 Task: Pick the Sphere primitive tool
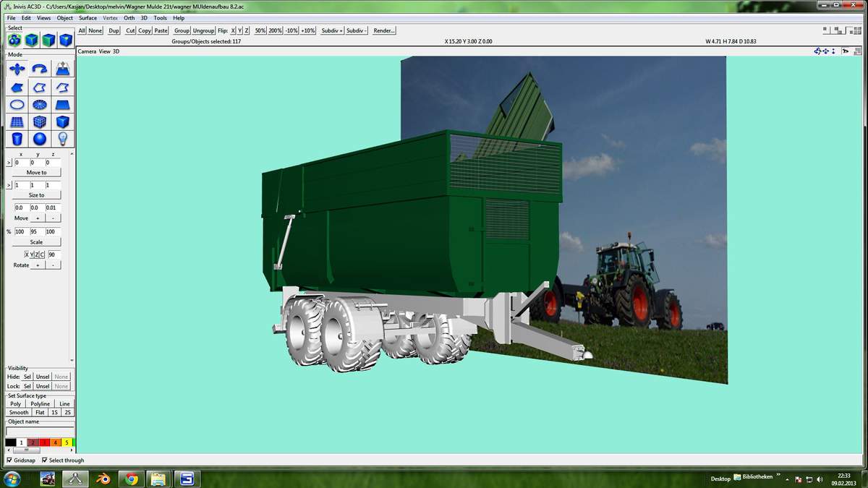point(40,139)
